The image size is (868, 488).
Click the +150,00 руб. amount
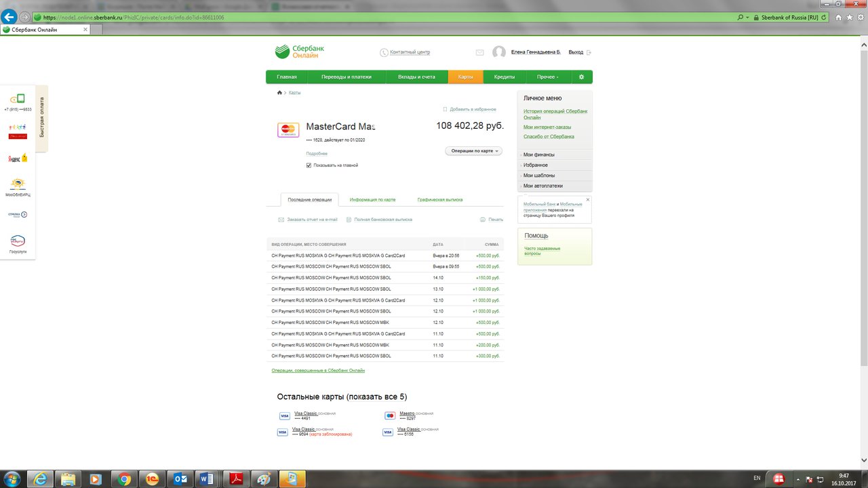(x=488, y=278)
